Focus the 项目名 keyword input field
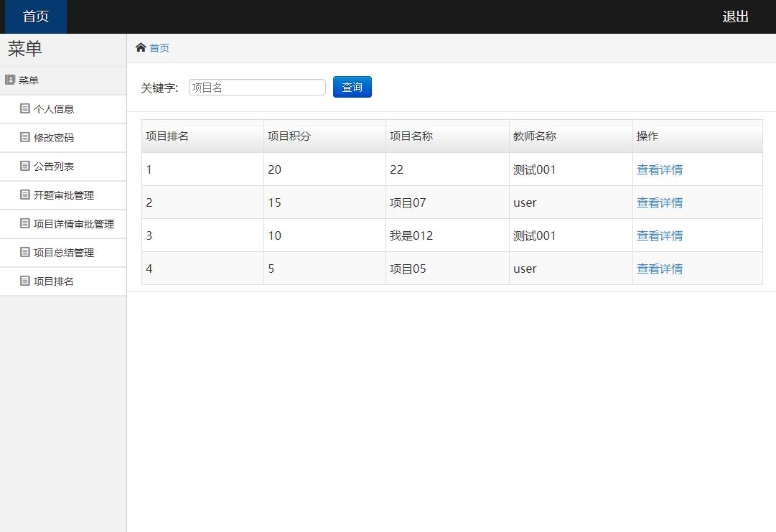The width and height of the screenshot is (776, 532). [x=257, y=88]
